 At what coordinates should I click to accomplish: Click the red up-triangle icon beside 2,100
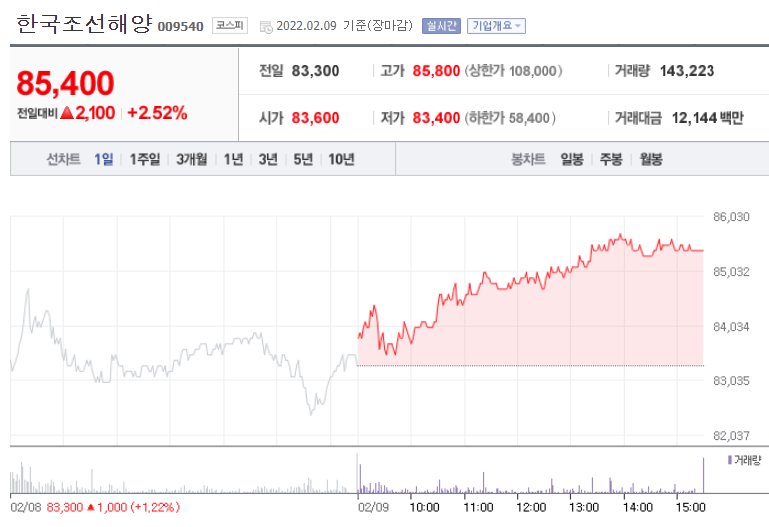pos(67,113)
